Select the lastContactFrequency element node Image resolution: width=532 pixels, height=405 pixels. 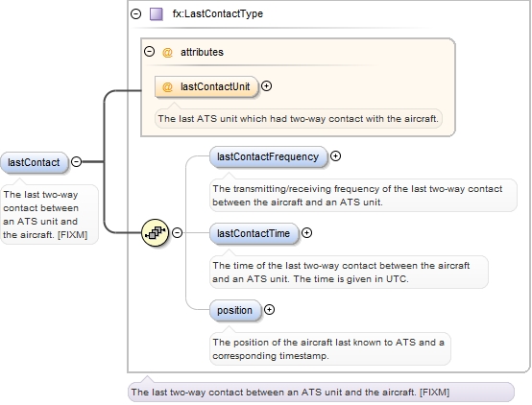point(268,156)
